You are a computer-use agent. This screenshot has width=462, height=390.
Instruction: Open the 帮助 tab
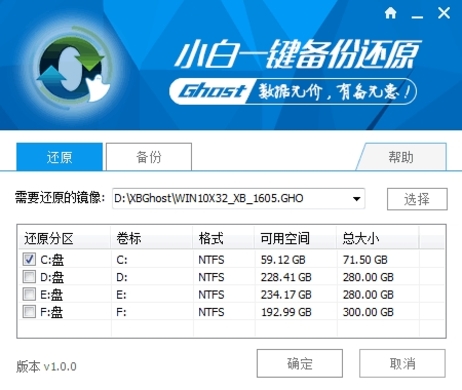click(x=401, y=157)
